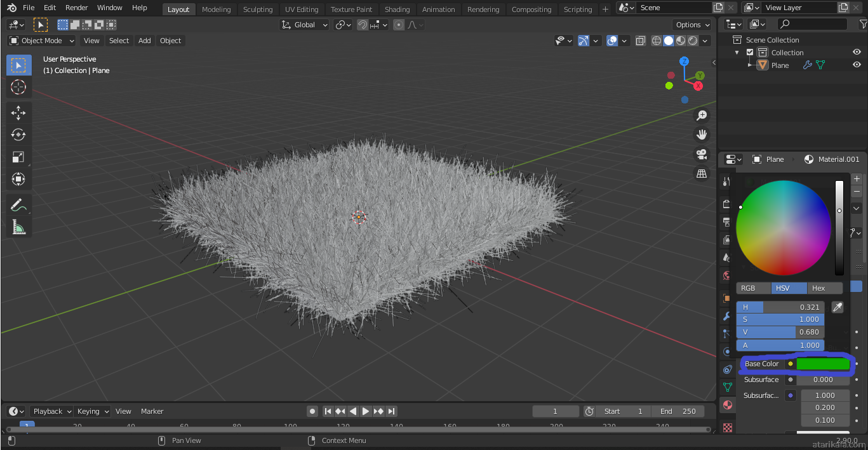868x450 pixels.
Task: Play the animation
Action: pyautogui.click(x=366, y=411)
